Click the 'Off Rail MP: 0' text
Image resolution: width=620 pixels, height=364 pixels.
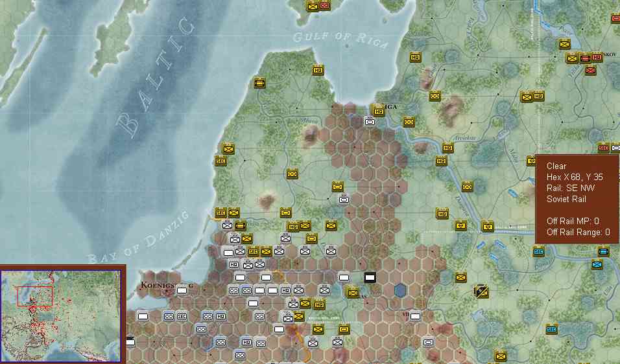pyautogui.click(x=573, y=221)
